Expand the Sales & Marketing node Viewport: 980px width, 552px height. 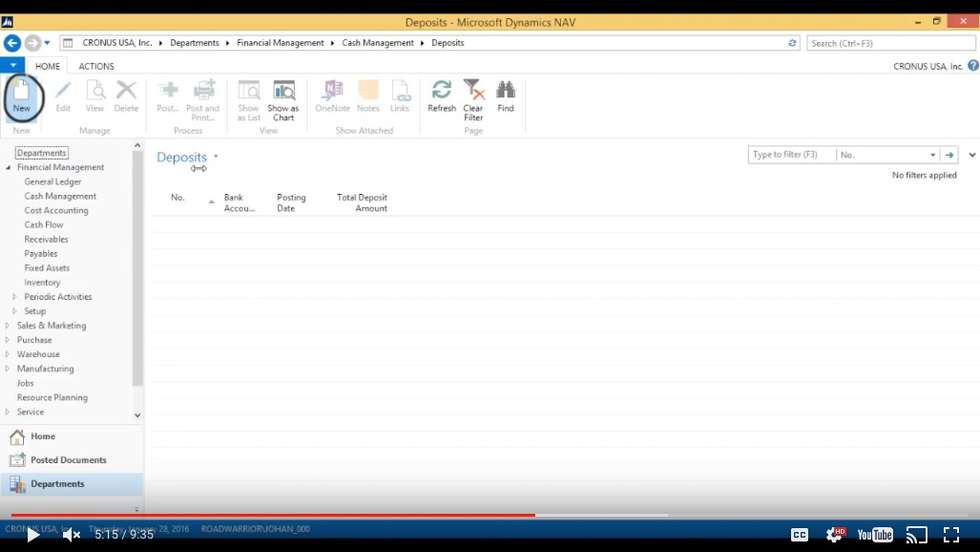pos(8,326)
